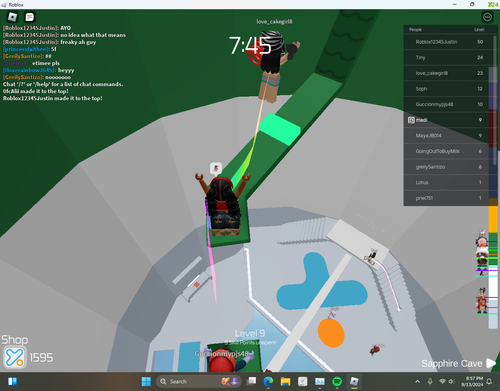Click the microphone tray icon
This screenshot has height=391, width=500.
pos(430,381)
